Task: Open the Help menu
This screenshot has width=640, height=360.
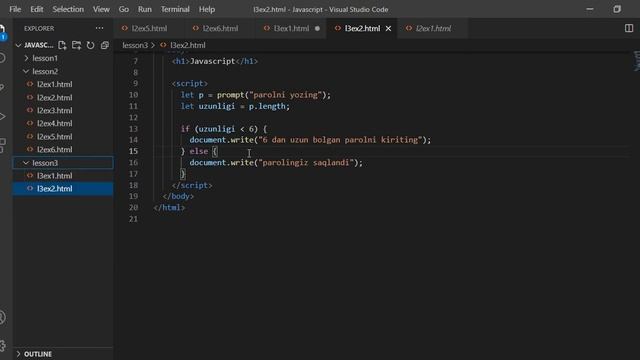Action: click(207, 9)
